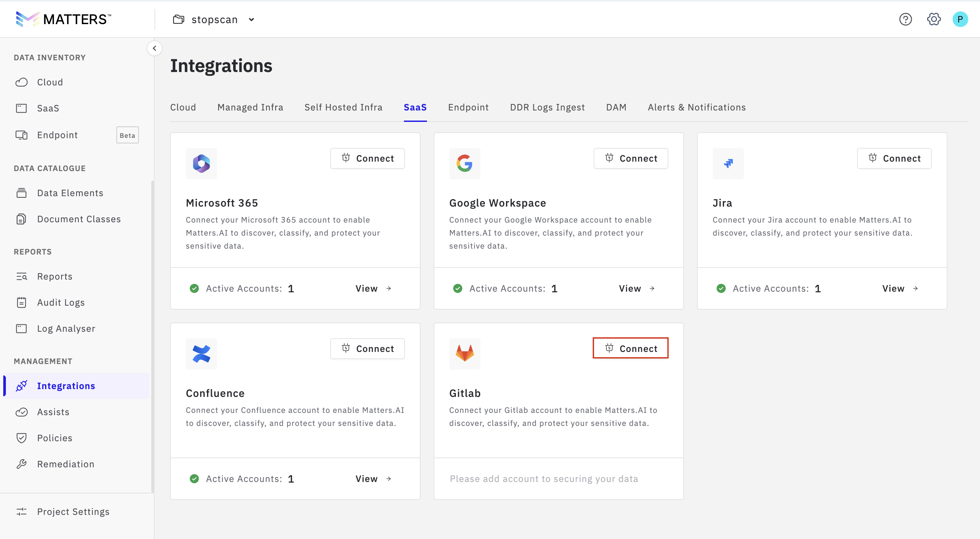This screenshot has height=539, width=980.
Task: Open the help question mark icon
Action: 905,19
